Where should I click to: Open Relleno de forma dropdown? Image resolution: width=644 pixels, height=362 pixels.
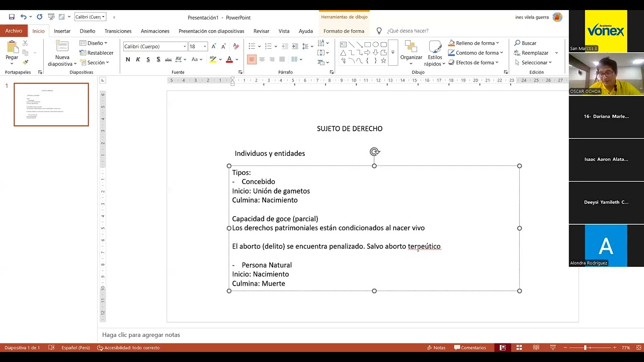click(x=474, y=43)
